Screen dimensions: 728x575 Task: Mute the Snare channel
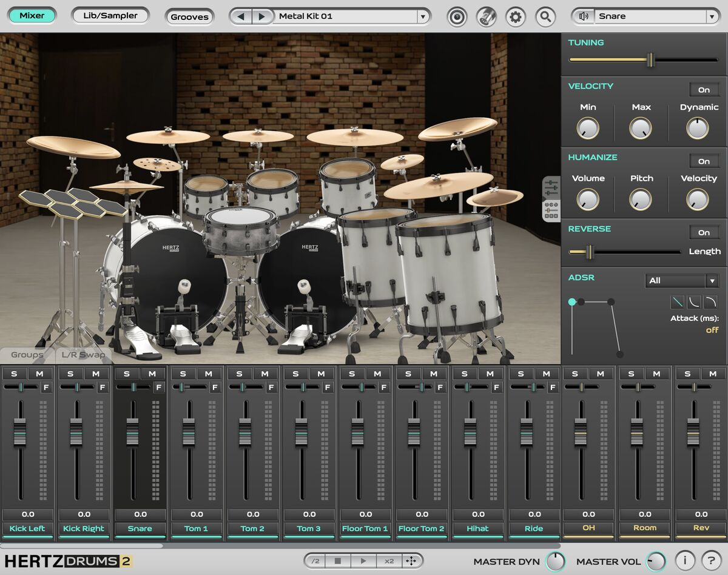coord(152,374)
